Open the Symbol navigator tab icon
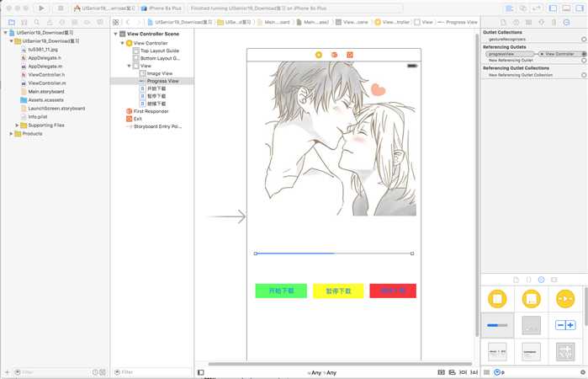This screenshot has height=379, width=588. (x=24, y=22)
